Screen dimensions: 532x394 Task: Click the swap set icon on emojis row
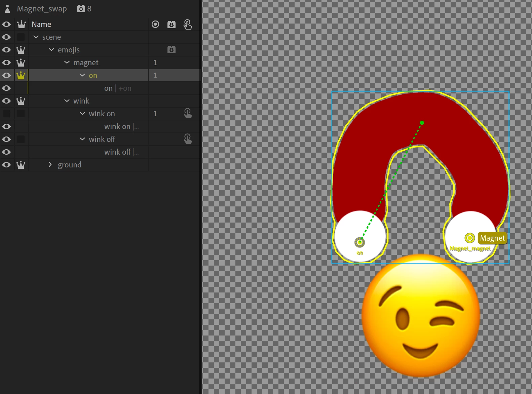click(x=172, y=50)
